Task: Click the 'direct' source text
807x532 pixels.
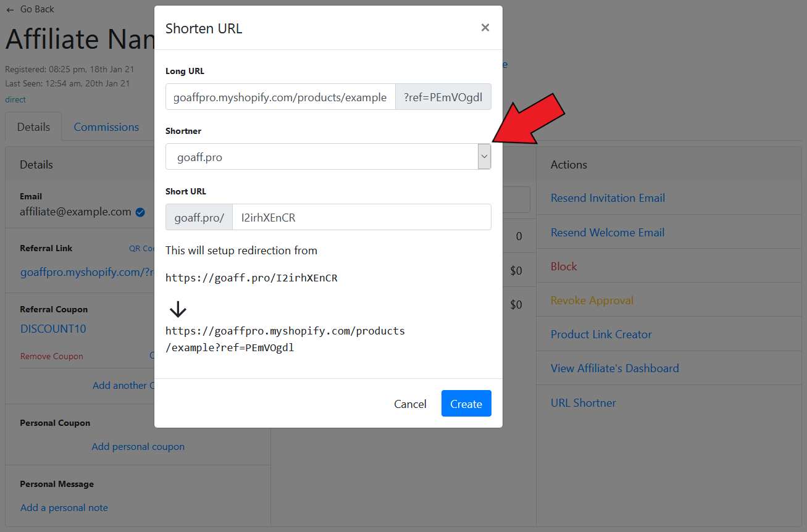Action: pos(15,99)
